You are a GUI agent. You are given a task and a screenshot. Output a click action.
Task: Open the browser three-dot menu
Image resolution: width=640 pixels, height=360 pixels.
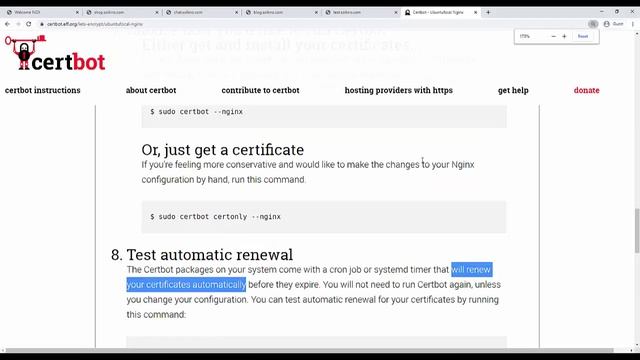coord(633,24)
